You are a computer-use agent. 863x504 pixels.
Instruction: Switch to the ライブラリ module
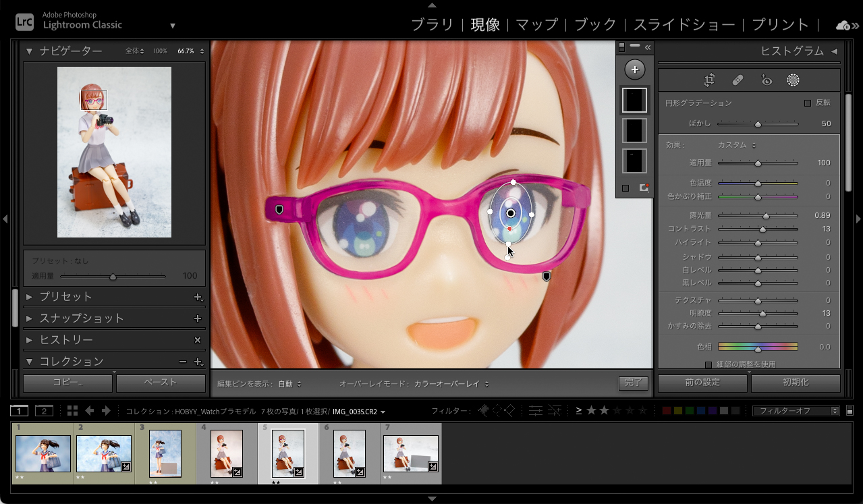[433, 25]
